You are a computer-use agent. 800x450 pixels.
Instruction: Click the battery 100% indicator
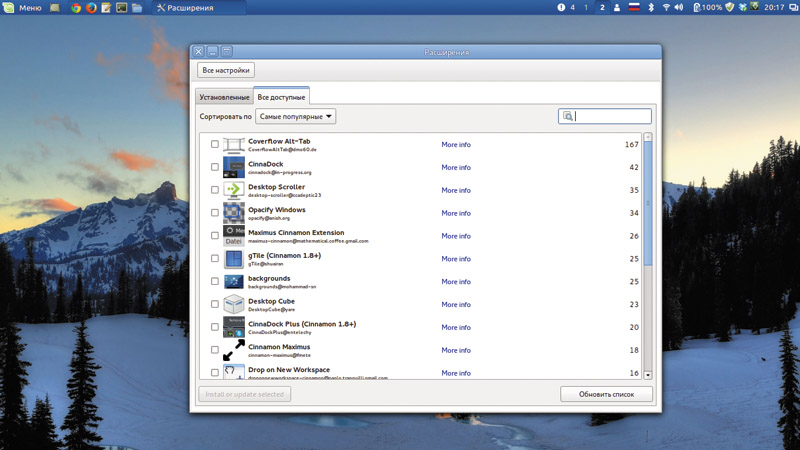point(707,8)
